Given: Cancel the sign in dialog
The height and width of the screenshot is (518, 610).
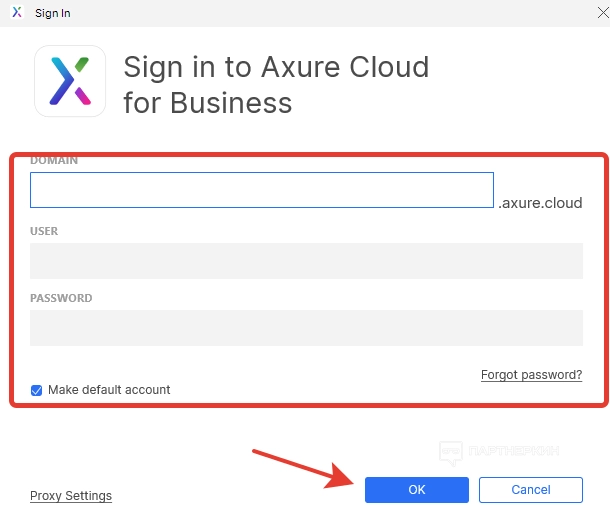Looking at the screenshot, I should (x=530, y=490).
